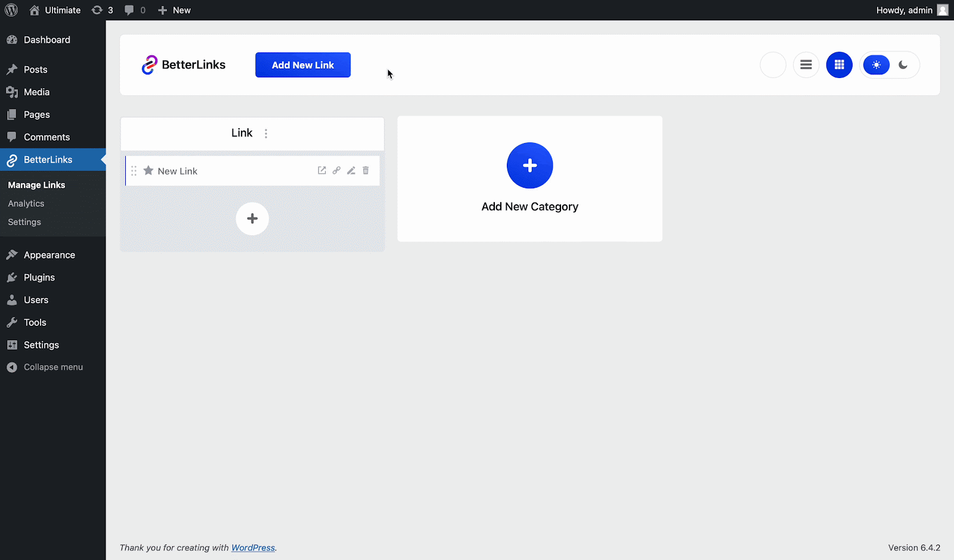The image size is (954, 560).
Task: Go to Analytics under BetterLinks
Action: (26, 203)
